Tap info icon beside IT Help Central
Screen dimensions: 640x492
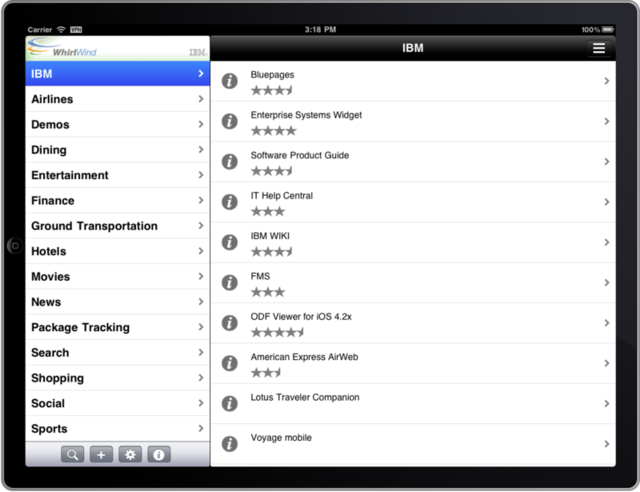coord(229,202)
